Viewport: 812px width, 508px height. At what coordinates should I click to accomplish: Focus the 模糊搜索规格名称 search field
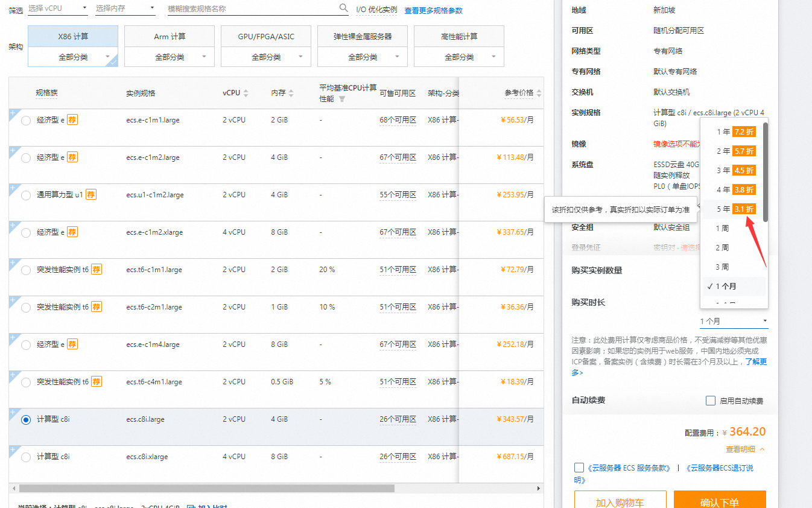point(252,8)
